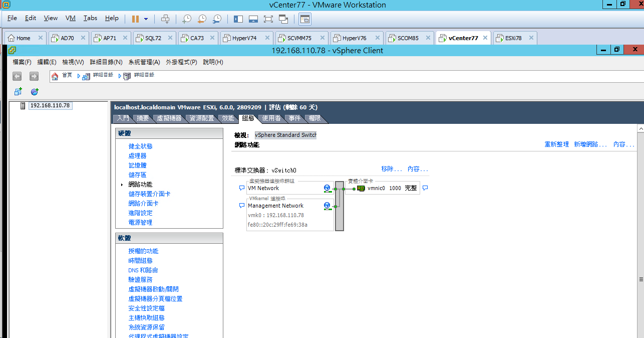644x338 pixels.
Task: Expand the arrow after 首頁 in breadcrumb
Action: coord(79,76)
